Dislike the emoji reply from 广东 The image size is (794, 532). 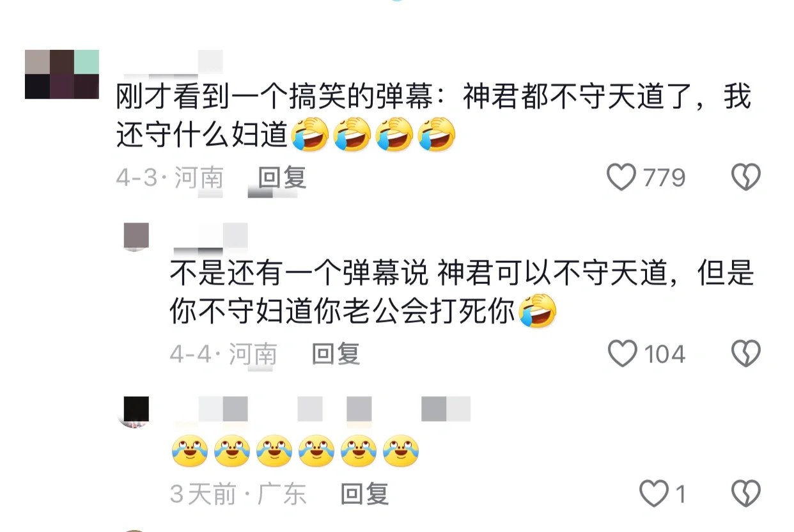(x=745, y=494)
